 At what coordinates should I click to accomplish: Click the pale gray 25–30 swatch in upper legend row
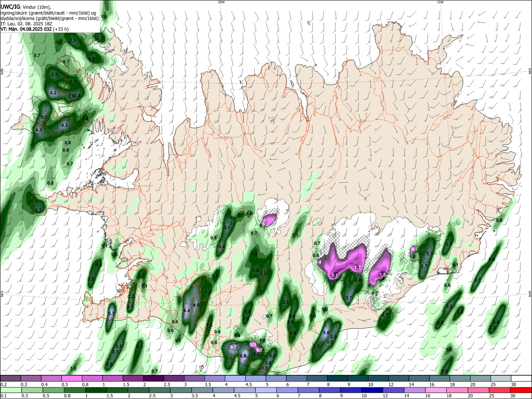[x=501, y=379]
